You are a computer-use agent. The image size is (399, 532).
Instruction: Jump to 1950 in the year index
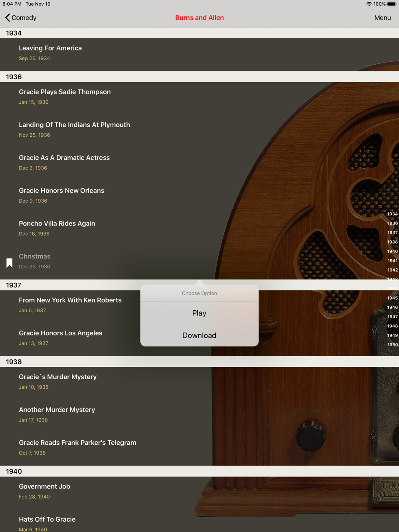[392, 345]
